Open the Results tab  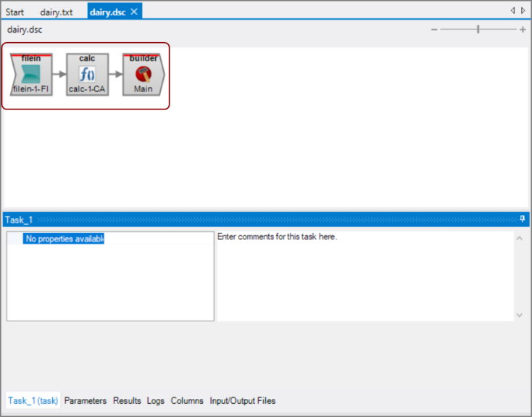pyautogui.click(x=127, y=401)
